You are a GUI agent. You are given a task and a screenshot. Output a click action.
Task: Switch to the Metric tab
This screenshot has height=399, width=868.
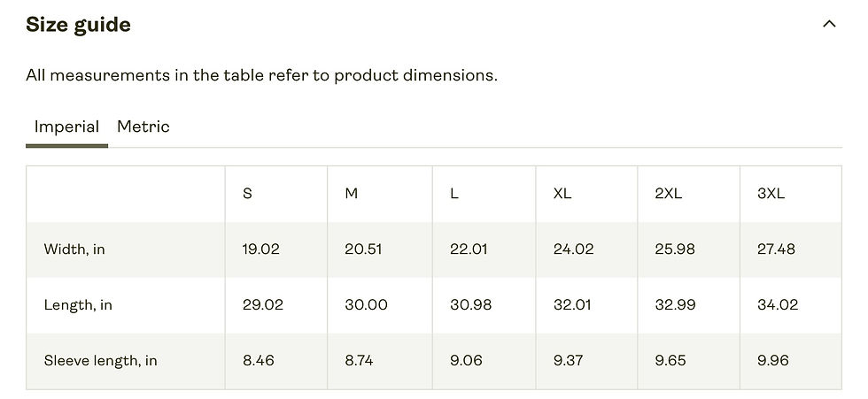pyautogui.click(x=143, y=127)
